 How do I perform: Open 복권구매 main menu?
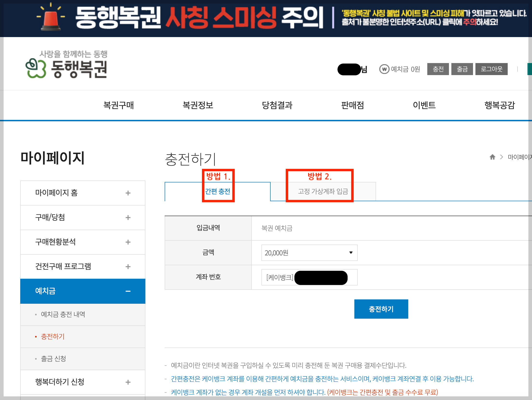(x=118, y=105)
